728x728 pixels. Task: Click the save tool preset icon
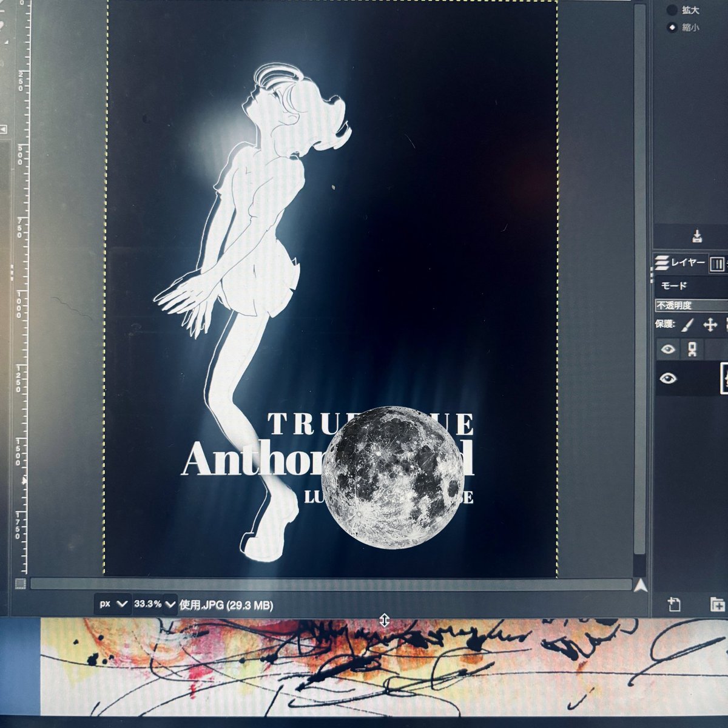(x=697, y=235)
